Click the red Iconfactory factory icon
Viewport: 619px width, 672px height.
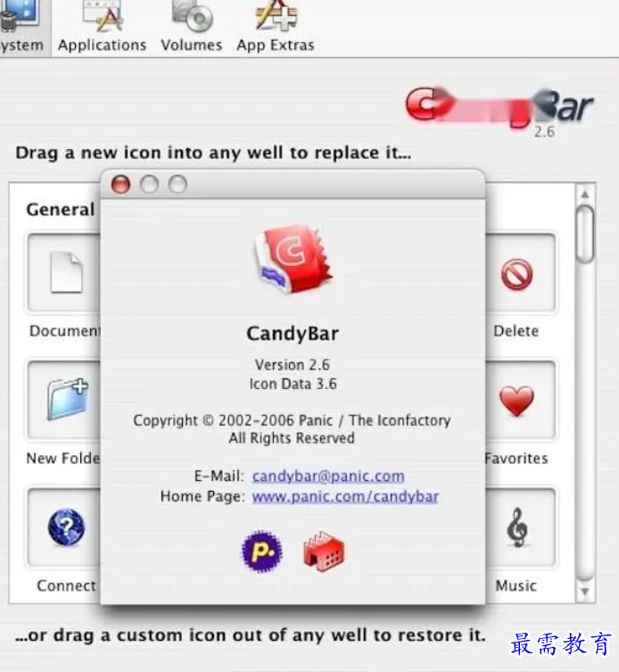tap(324, 552)
